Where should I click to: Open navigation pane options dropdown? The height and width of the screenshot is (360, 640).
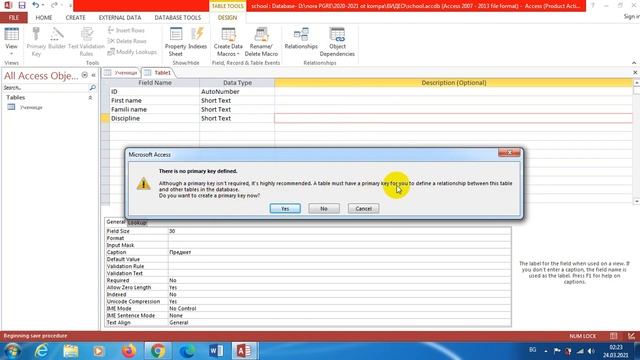84,75
